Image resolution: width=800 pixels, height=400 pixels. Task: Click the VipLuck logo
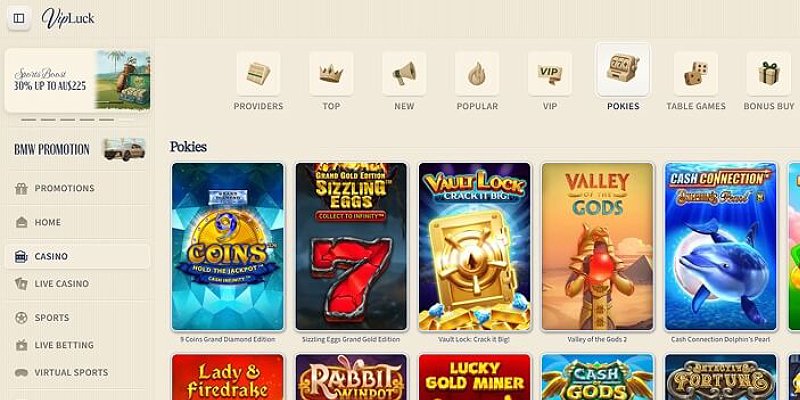click(x=68, y=18)
